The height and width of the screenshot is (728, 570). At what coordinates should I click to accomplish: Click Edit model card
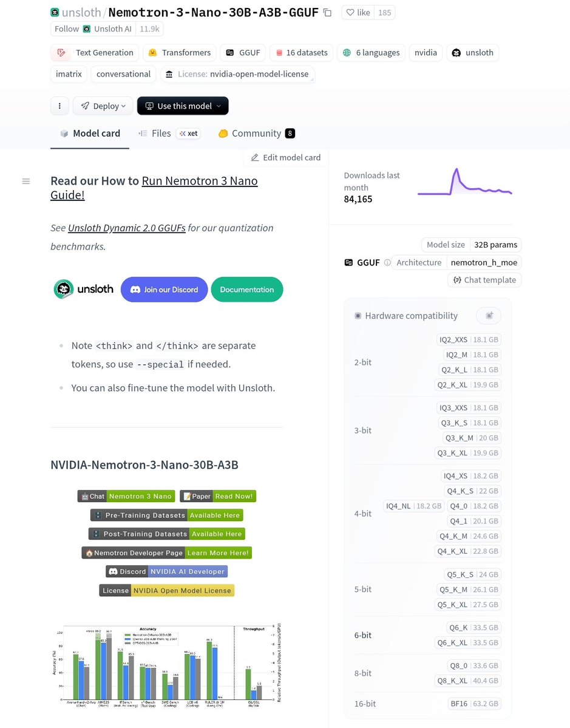click(x=285, y=157)
